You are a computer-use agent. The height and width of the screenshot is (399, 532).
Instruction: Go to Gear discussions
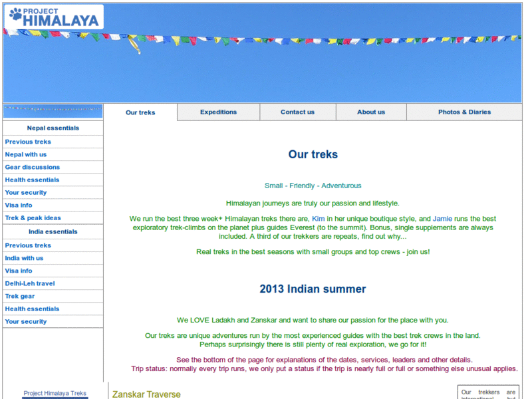tap(32, 168)
